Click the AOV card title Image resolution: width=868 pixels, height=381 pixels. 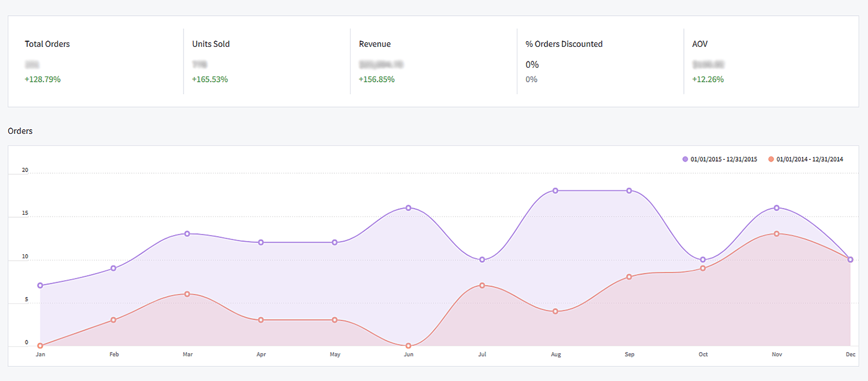pyautogui.click(x=700, y=44)
